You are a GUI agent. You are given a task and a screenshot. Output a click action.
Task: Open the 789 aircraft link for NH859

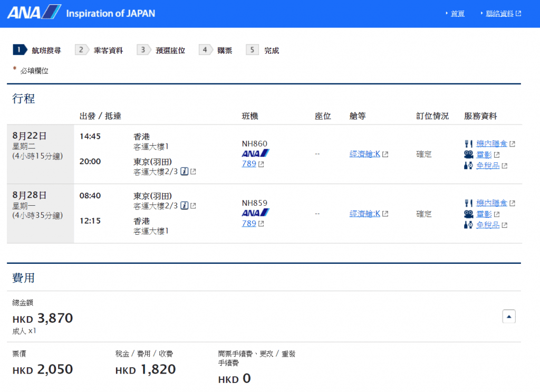tap(249, 223)
